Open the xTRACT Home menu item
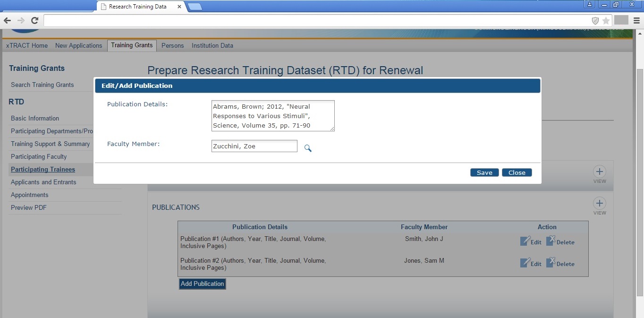This screenshot has width=644, height=318. pos(27,45)
